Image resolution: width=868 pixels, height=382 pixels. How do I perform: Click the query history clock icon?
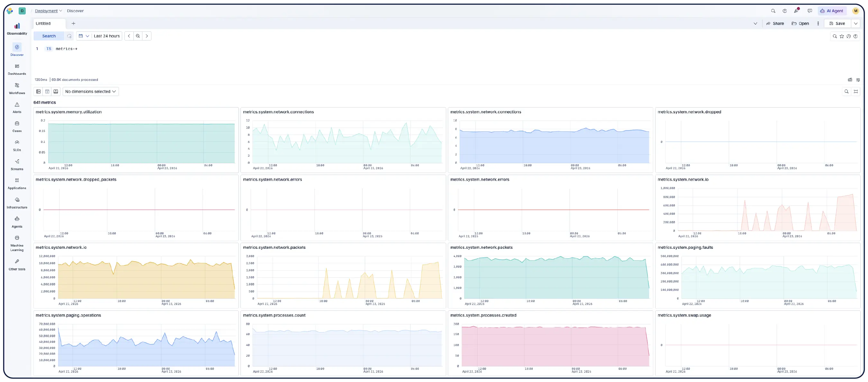849,36
